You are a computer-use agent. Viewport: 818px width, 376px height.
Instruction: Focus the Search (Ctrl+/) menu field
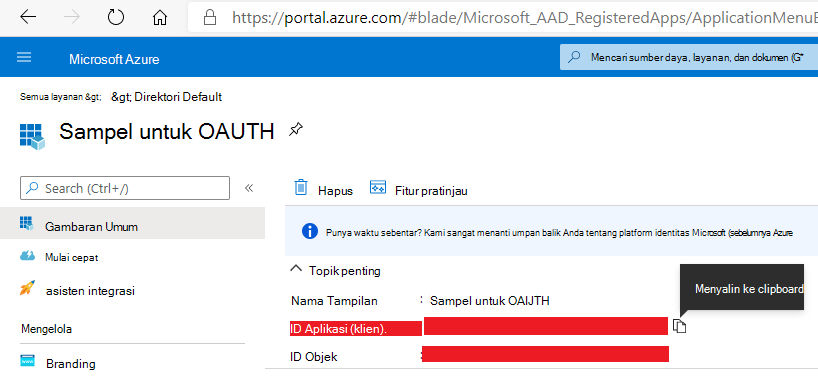click(x=125, y=188)
